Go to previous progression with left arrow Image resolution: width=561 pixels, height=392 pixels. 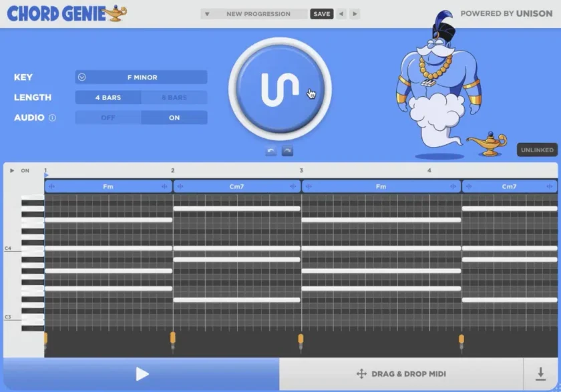click(341, 14)
